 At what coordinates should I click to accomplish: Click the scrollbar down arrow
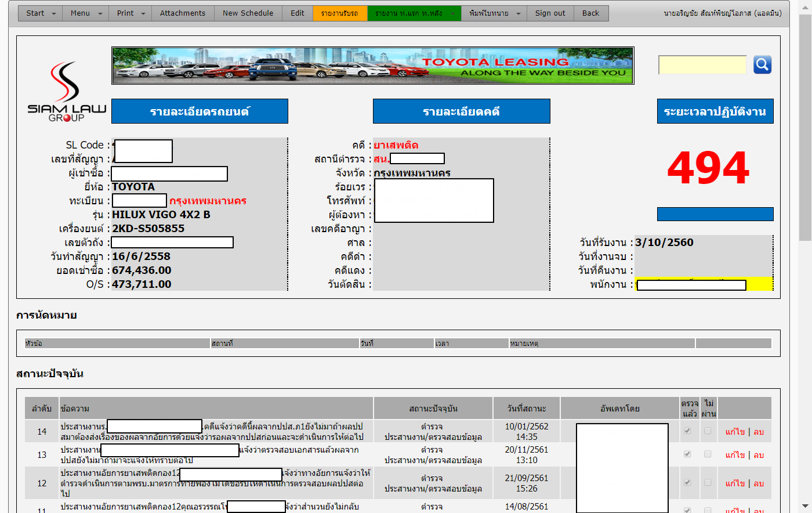pos(805,506)
